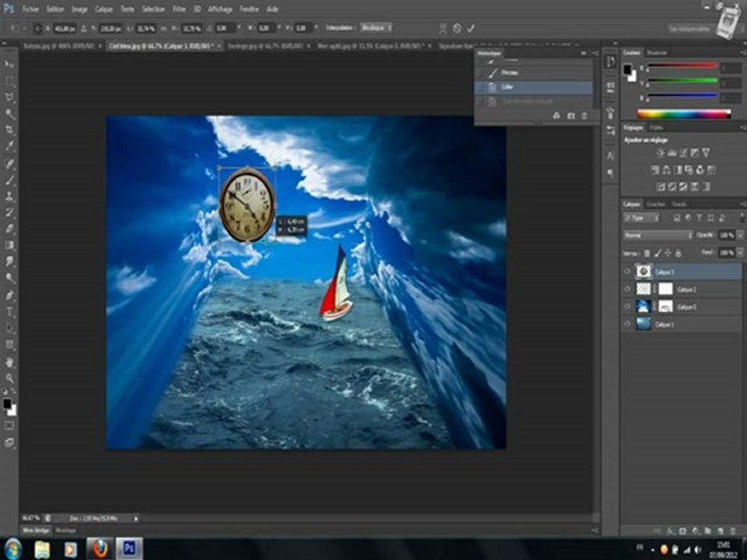Screen dimensions: 747x560
Task: Switch to warp mode icon
Action: 443,28
